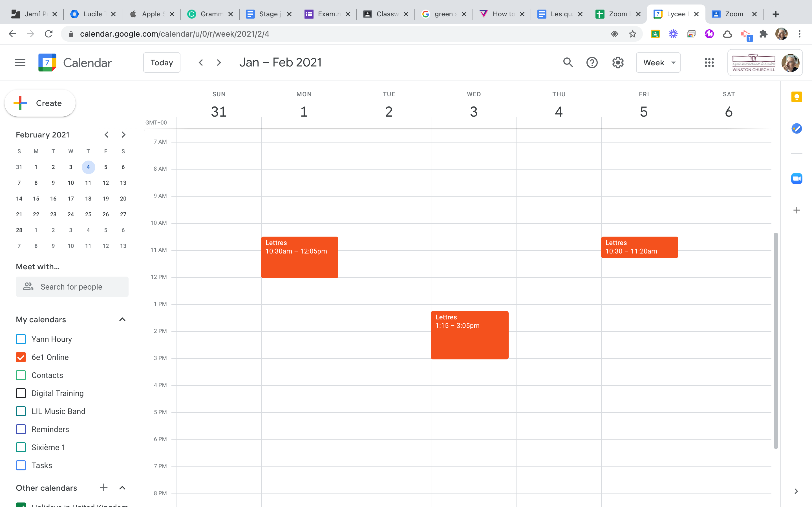The width and height of the screenshot is (812, 507).
Task: Click the Get add-ons plus icon
Action: click(796, 210)
